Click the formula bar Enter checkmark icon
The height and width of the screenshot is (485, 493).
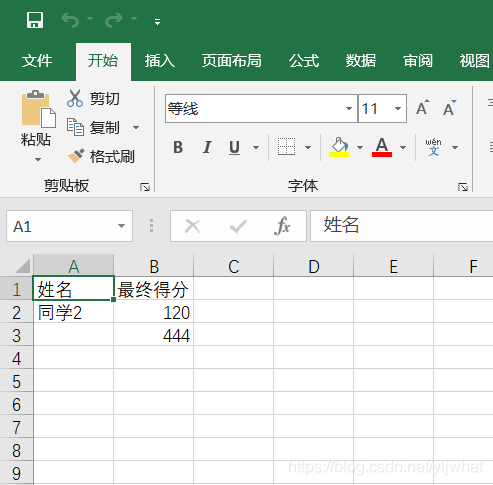point(238,226)
